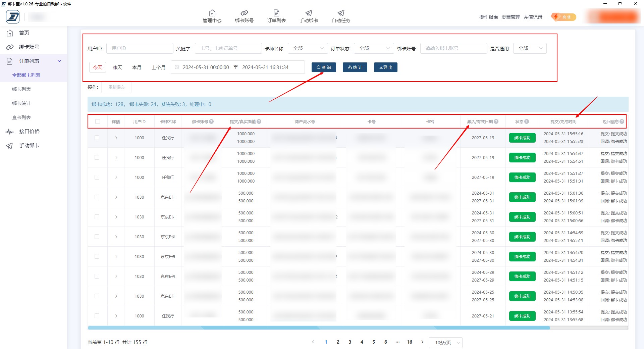Click the help icon beside 状态 column header
Screen dimensions: 644x349
(x=527, y=121)
